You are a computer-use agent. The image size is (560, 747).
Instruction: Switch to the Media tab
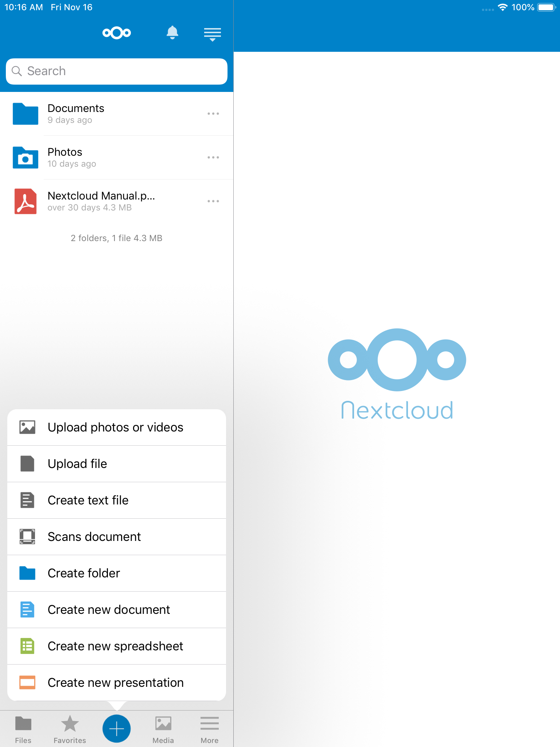coord(163,729)
